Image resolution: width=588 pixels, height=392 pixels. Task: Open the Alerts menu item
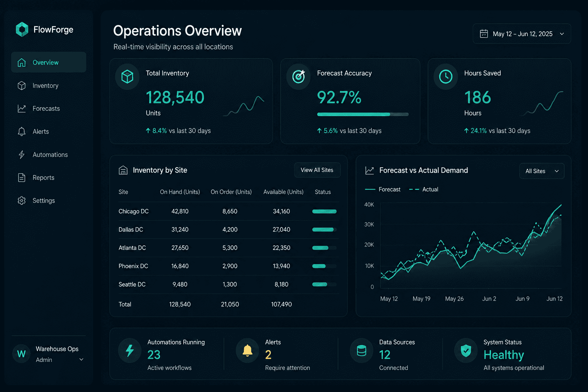(x=49, y=131)
